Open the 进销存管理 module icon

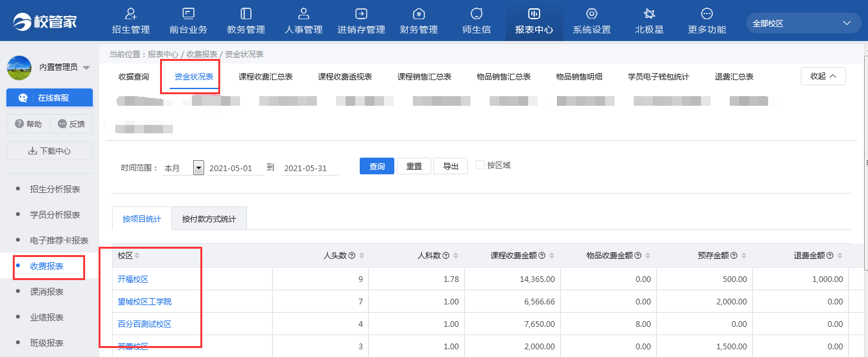[361, 13]
